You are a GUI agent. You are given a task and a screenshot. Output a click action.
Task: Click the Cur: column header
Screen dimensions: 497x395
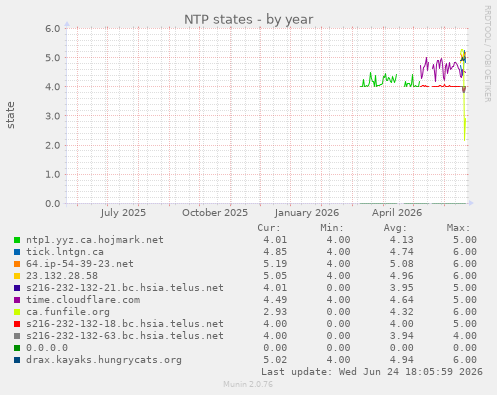tap(269, 228)
